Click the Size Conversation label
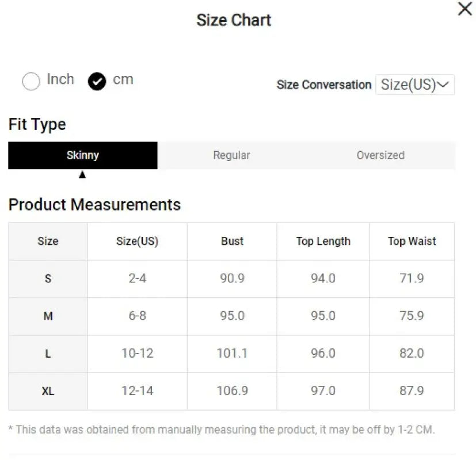This screenshot has height=460, width=476. 323,85
